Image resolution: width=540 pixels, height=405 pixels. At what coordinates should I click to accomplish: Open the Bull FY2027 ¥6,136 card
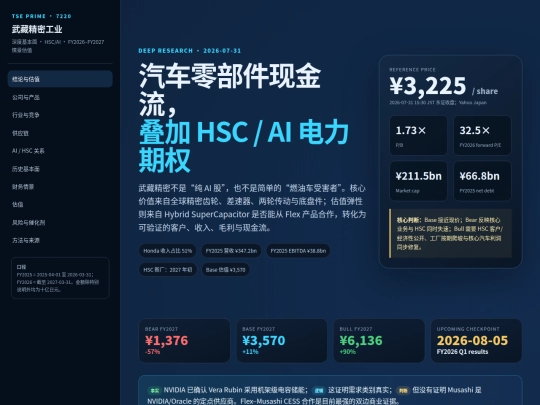379,341
